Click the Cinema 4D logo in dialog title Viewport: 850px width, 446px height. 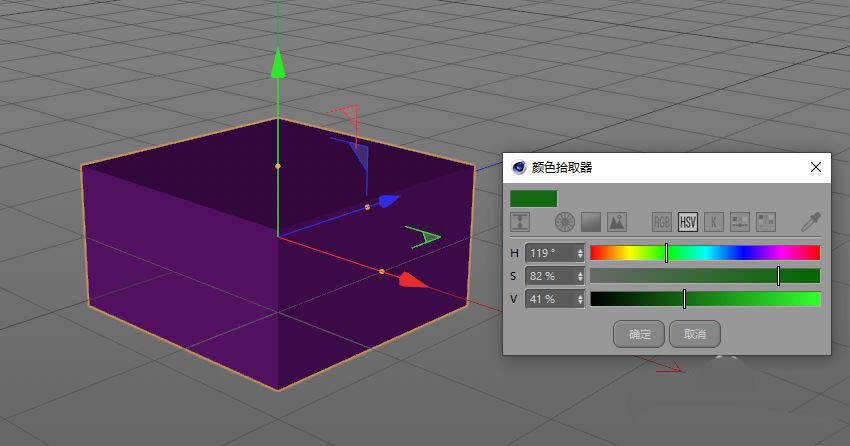coord(518,167)
